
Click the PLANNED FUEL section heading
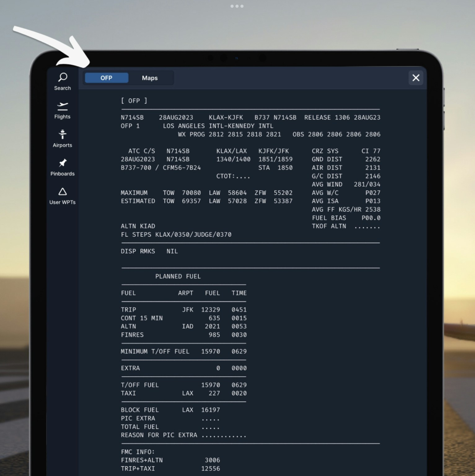(178, 276)
